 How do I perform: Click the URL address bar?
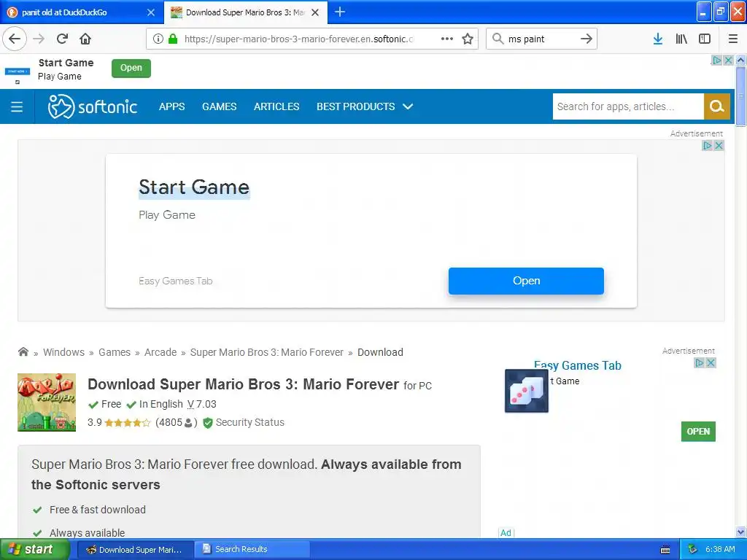click(299, 39)
